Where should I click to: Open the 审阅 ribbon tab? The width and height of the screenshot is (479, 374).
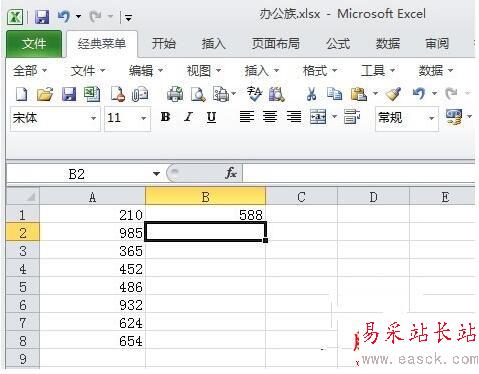pyautogui.click(x=437, y=44)
